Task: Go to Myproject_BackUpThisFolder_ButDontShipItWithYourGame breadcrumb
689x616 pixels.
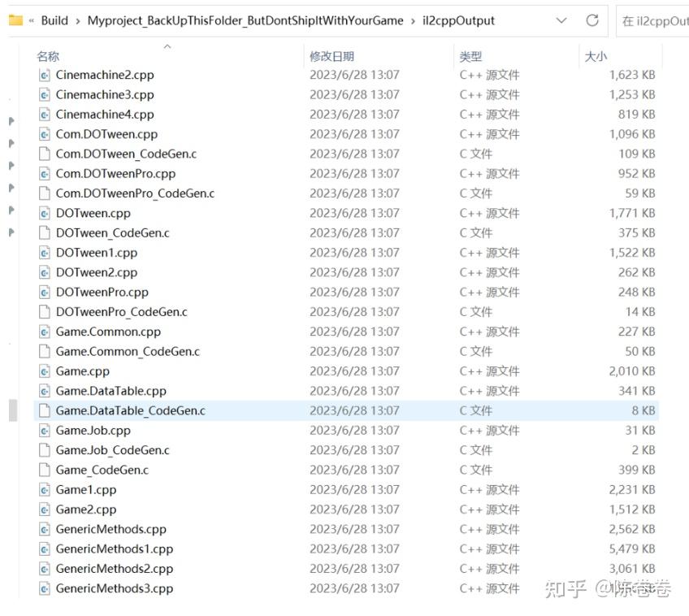Action: tap(245, 20)
